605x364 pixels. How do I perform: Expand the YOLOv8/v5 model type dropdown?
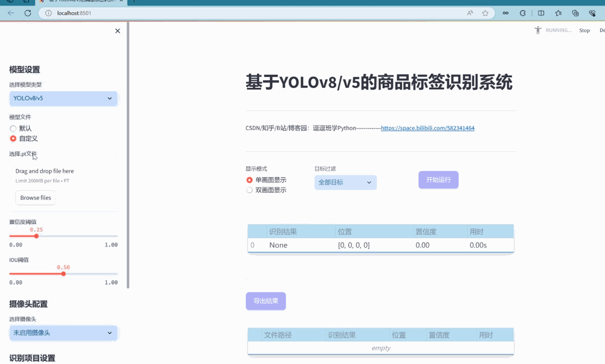pyautogui.click(x=63, y=98)
